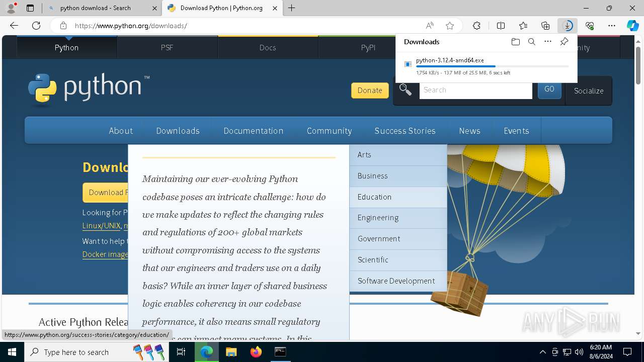Viewport: 644px width, 362px height.
Task: Select the Download Python | Python.org tab
Action: click(221, 8)
